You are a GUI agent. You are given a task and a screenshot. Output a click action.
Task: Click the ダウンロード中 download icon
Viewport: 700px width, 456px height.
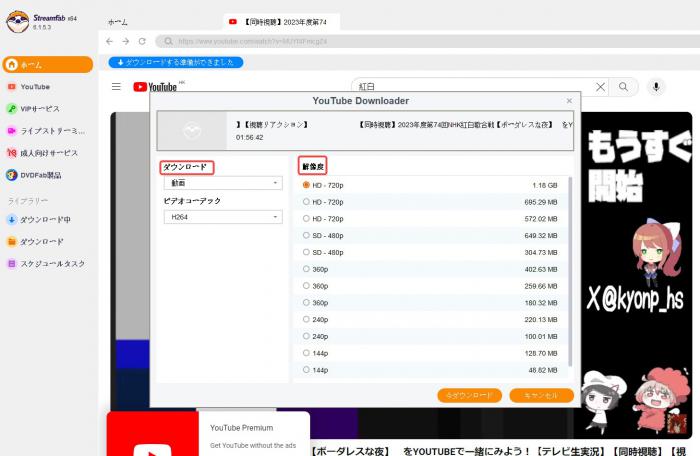(x=12, y=219)
